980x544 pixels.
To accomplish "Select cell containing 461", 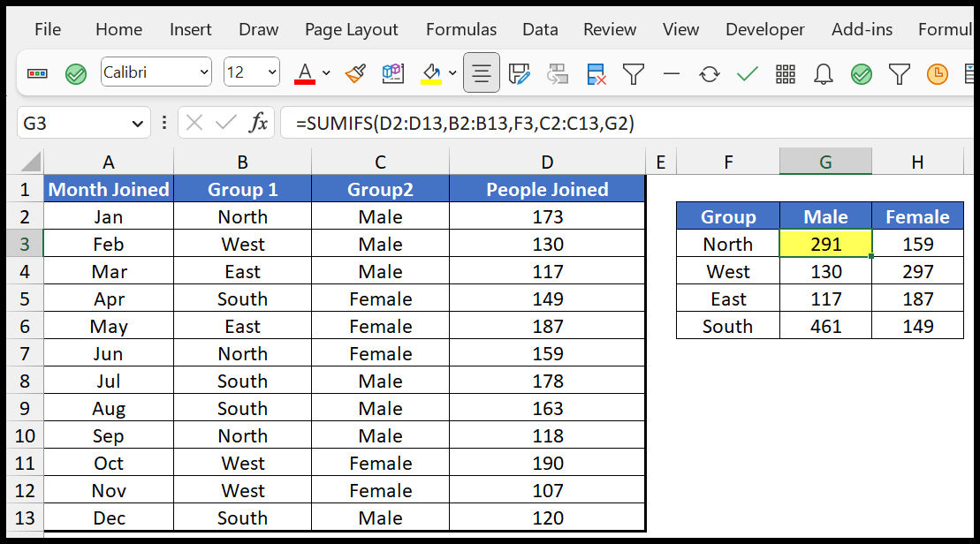I will tap(825, 326).
